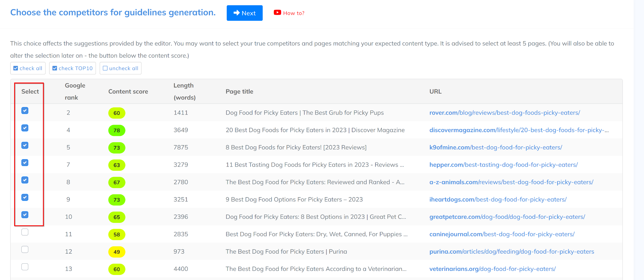The height and width of the screenshot is (280, 644).
Task: Open the rover.com best-dog-foods-picky-eaters link
Action: [x=505, y=113]
